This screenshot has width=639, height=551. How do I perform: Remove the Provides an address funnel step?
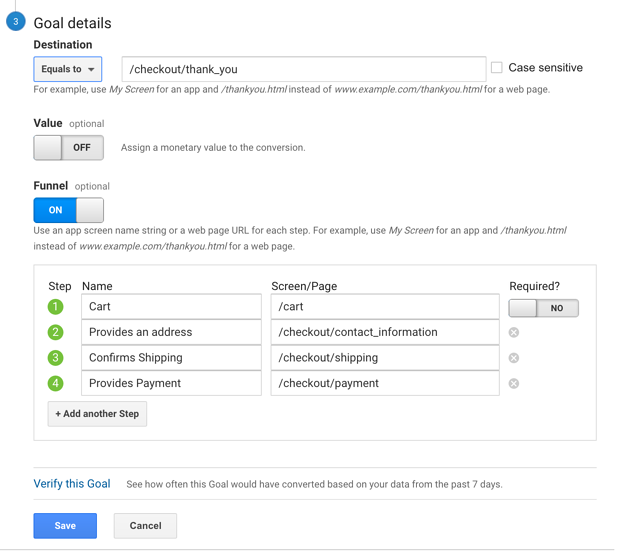click(x=513, y=333)
